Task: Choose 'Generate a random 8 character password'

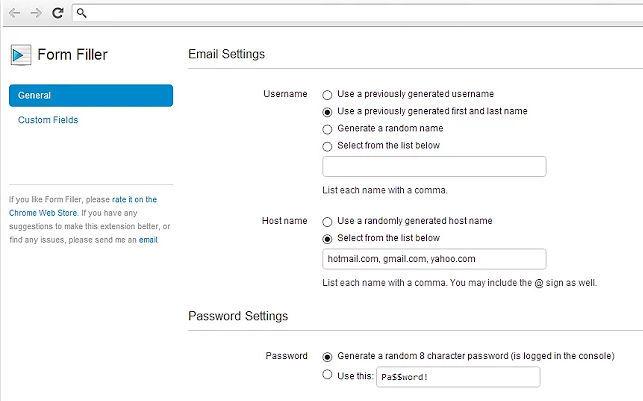Action: pos(327,356)
